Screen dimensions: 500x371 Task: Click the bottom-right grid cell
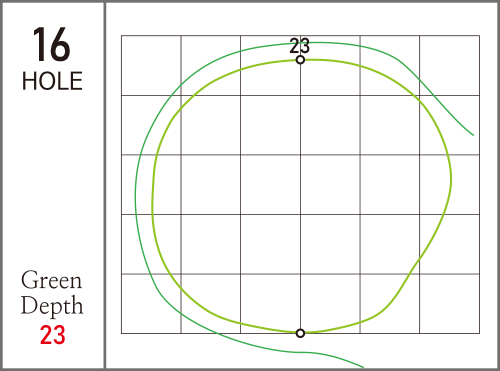tap(449, 304)
